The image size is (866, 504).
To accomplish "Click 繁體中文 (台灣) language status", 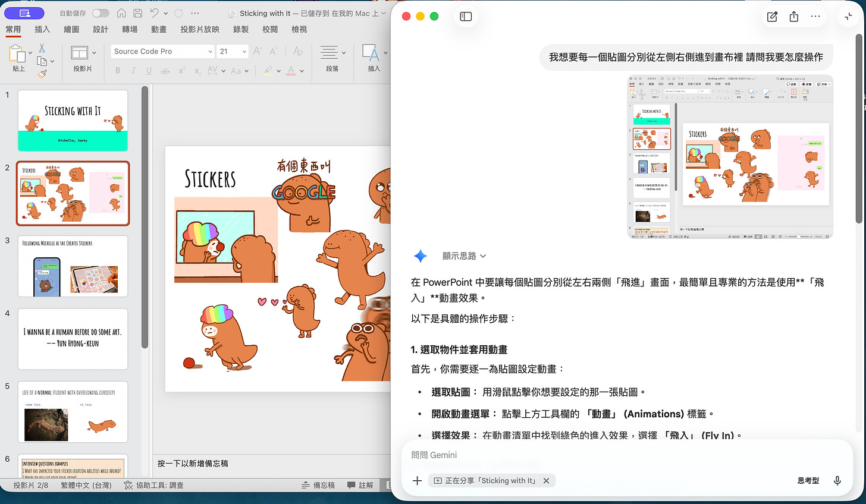I will (x=86, y=486).
